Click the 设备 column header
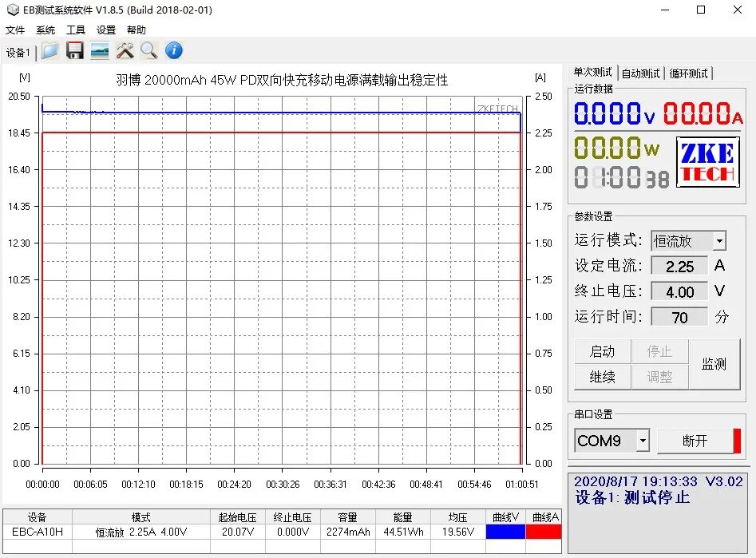Screen dimensions: 756x558 [x=38, y=517]
